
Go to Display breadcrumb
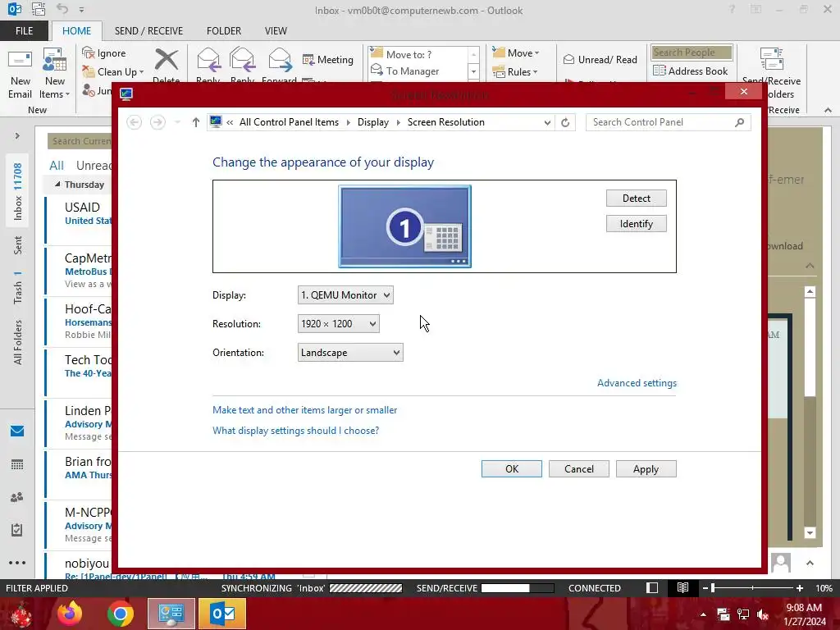[373, 122]
